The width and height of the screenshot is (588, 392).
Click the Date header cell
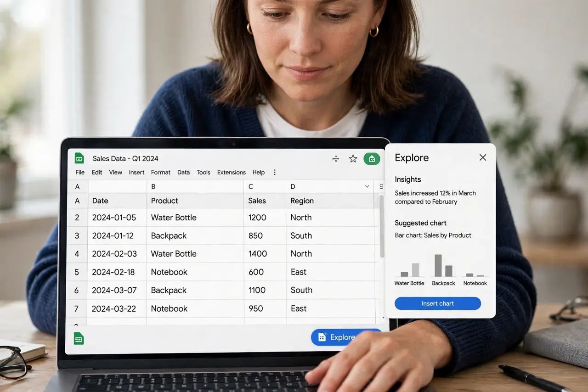117,201
